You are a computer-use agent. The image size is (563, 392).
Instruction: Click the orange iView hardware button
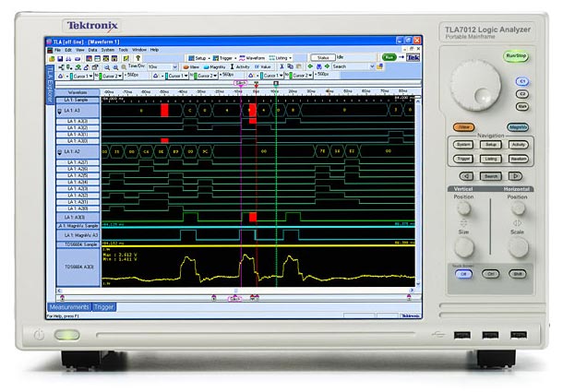[x=464, y=127]
